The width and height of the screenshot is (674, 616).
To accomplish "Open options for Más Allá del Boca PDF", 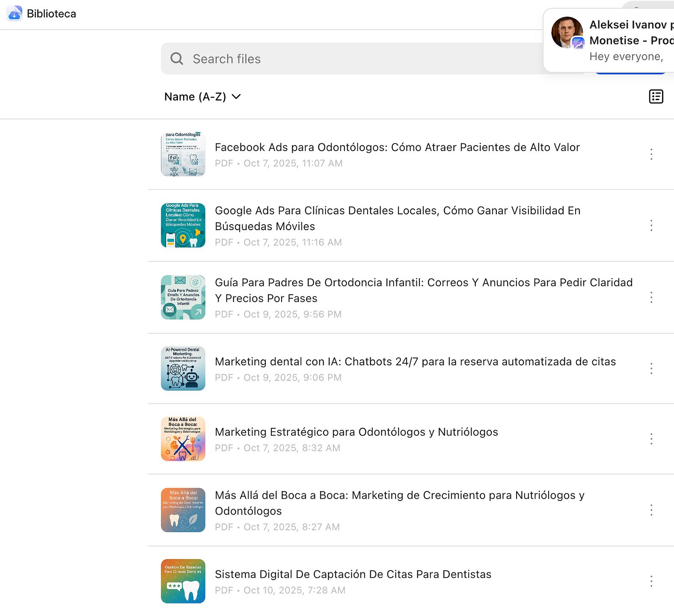I will [x=651, y=510].
